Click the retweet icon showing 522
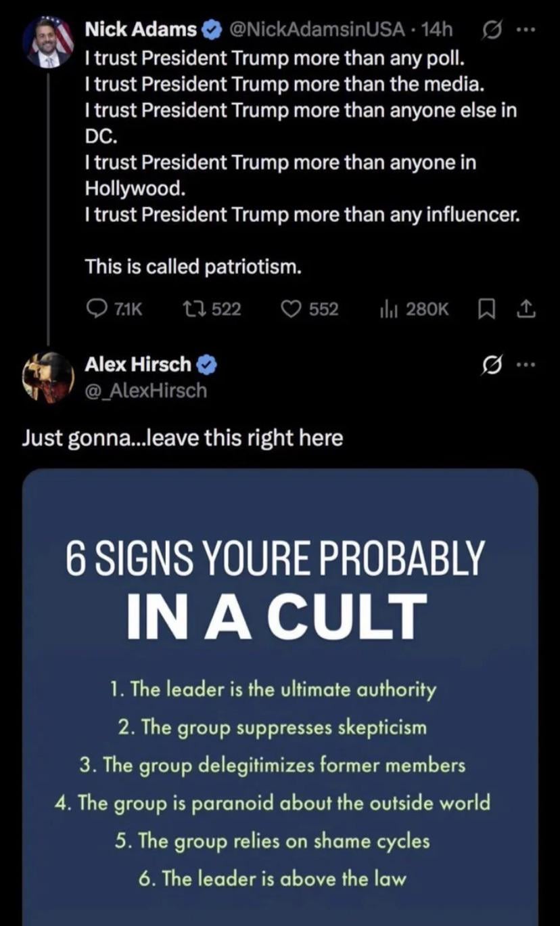The height and width of the screenshot is (926, 560). 191,309
